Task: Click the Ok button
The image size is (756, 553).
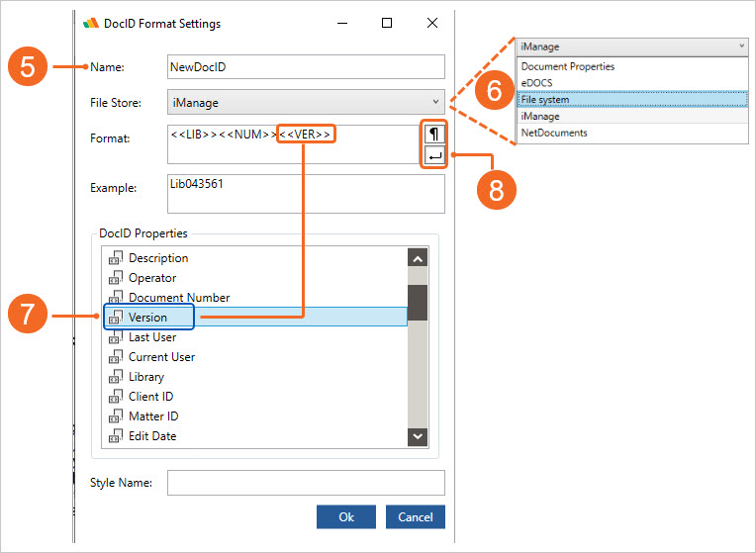Action: tap(346, 516)
